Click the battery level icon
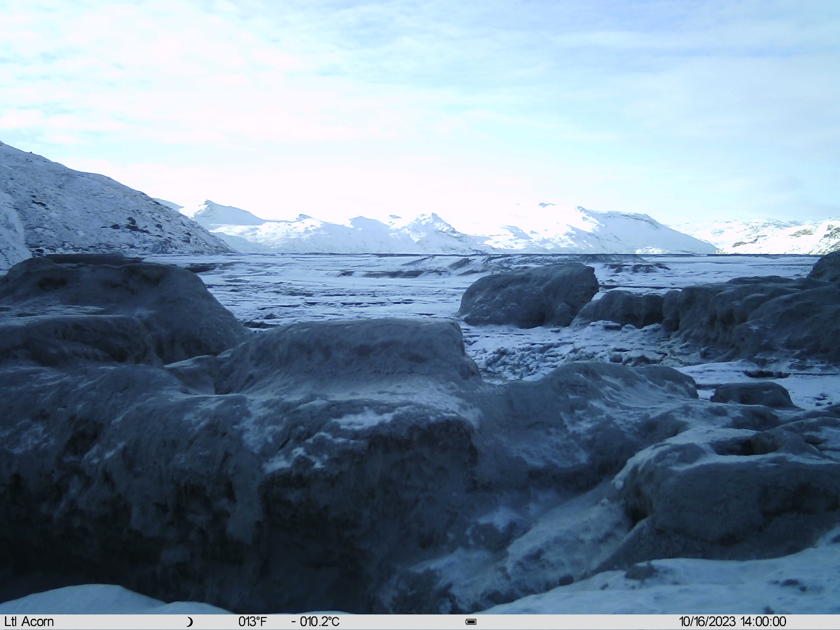 pyautogui.click(x=471, y=622)
